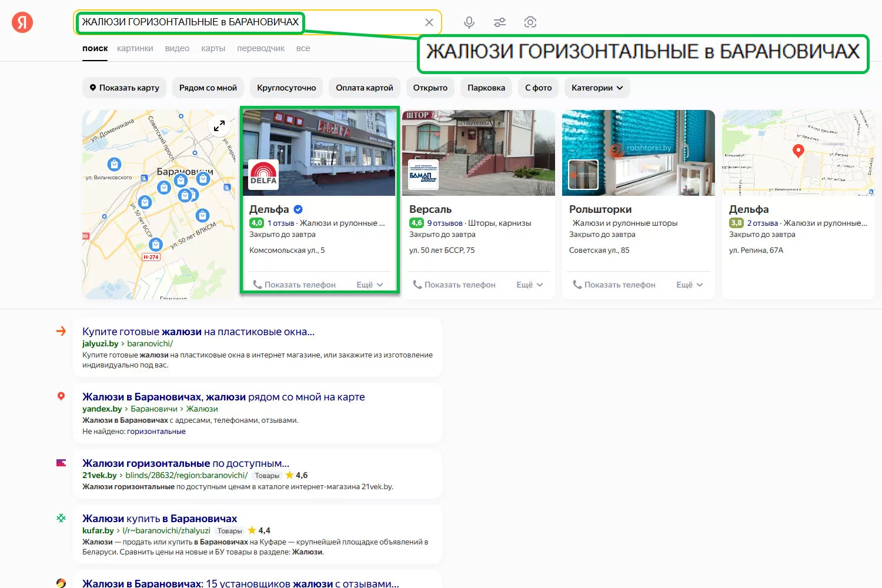Viewport: 882px width, 588px height.
Task: Click the Yandex logo icon
Action: (x=22, y=22)
